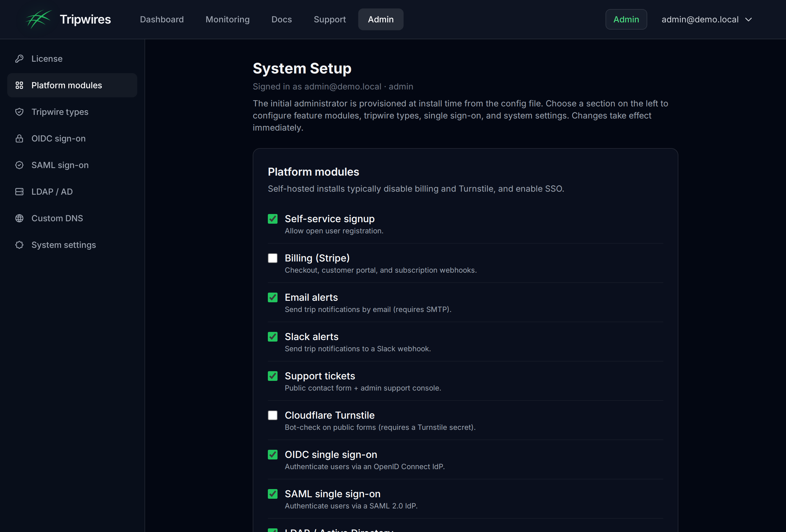This screenshot has width=786, height=532.
Task: Go to the Monitoring nav tab
Action: tap(228, 19)
